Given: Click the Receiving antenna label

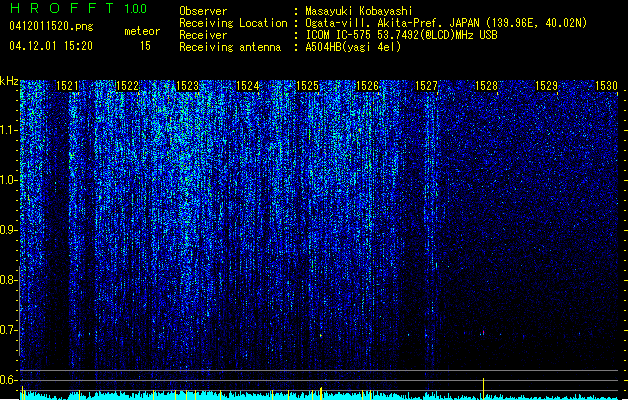Looking at the screenshot, I should coord(230,47).
